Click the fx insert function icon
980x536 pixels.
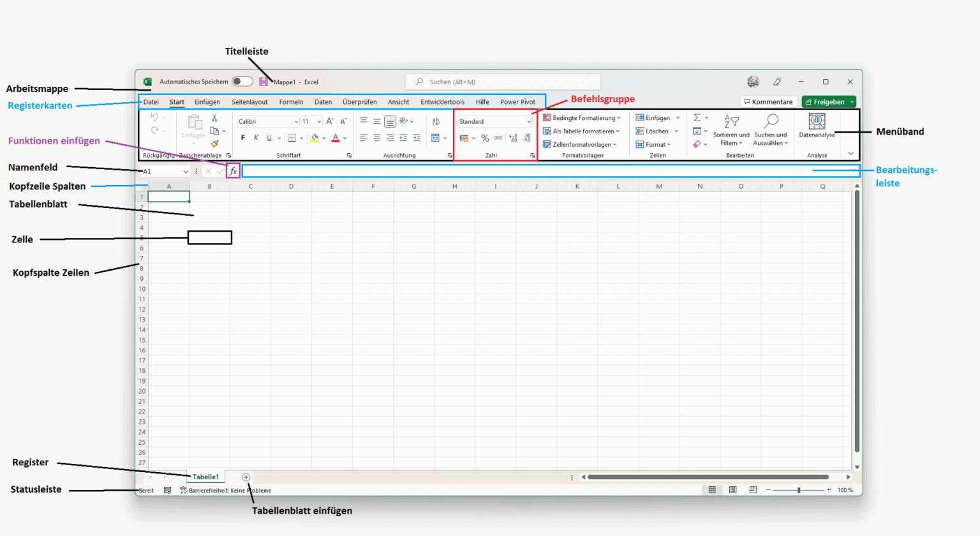(x=232, y=170)
